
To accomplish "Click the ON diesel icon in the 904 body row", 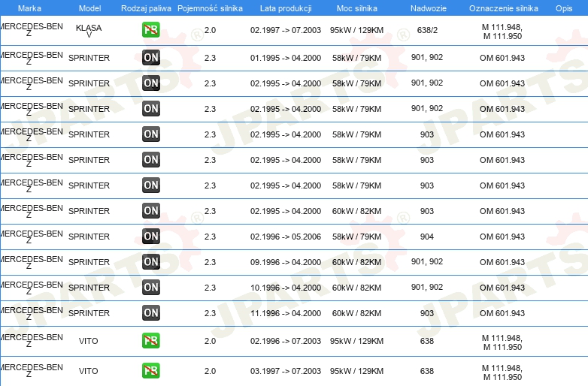I will (x=150, y=237).
